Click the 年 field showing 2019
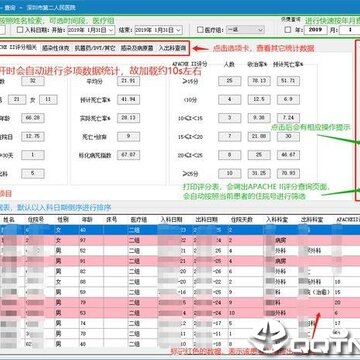The height and width of the screenshot is (360, 360). [x=315, y=30]
